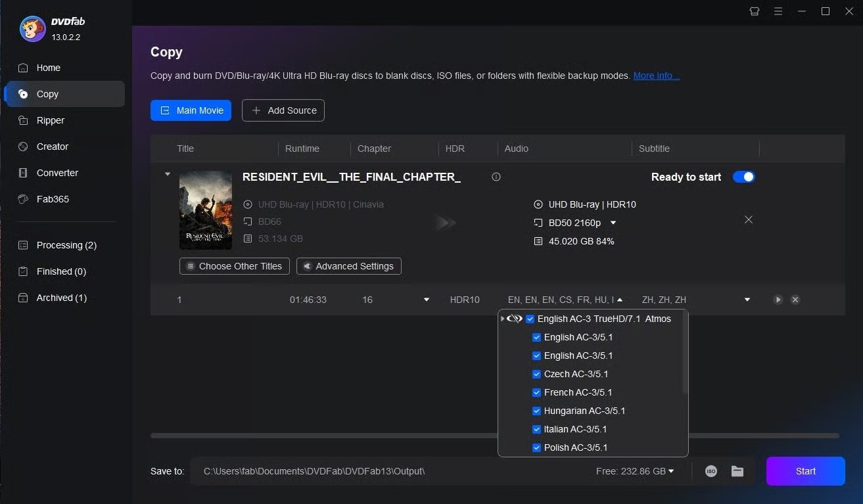Screen dimensions: 863x504
Task: Open the output folder icon
Action: pos(737,471)
